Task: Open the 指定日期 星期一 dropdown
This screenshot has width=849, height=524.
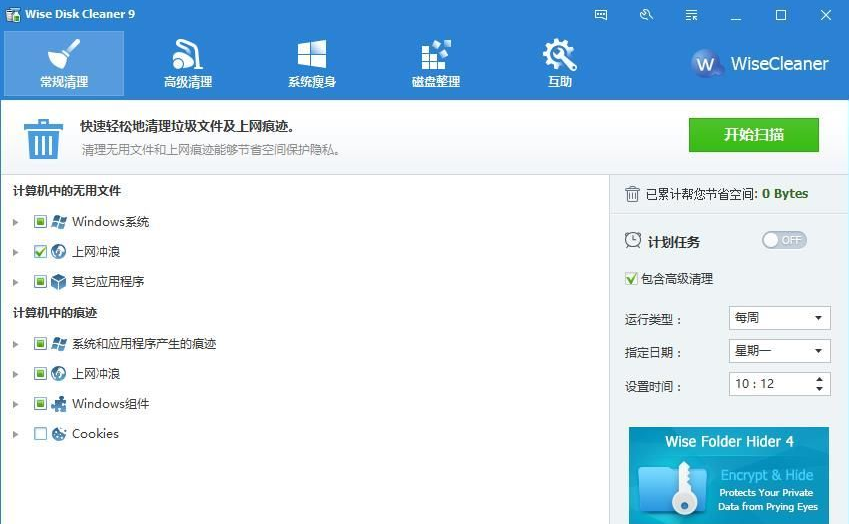Action: [779, 351]
